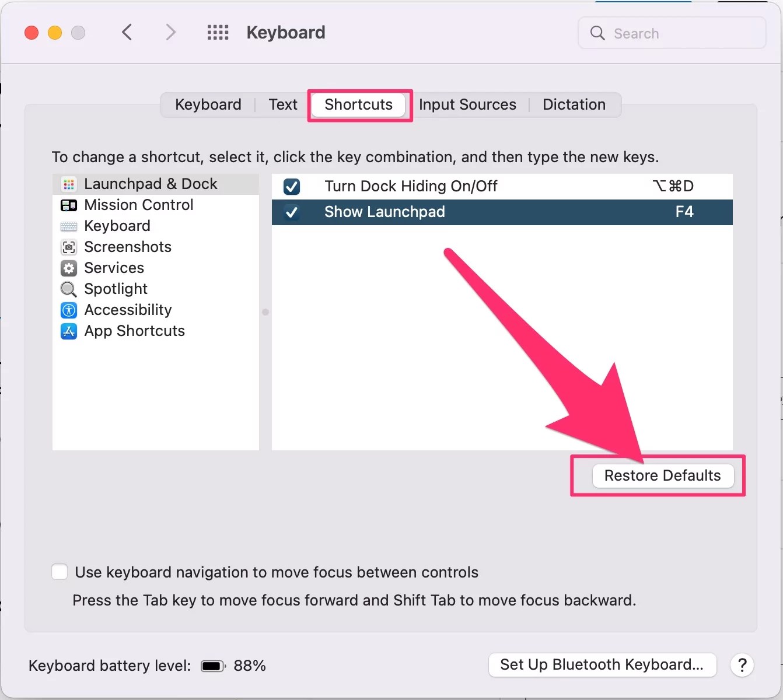Screen dimensions: 783x700
Task: Open help via the question mark icon
Action: 742,665
